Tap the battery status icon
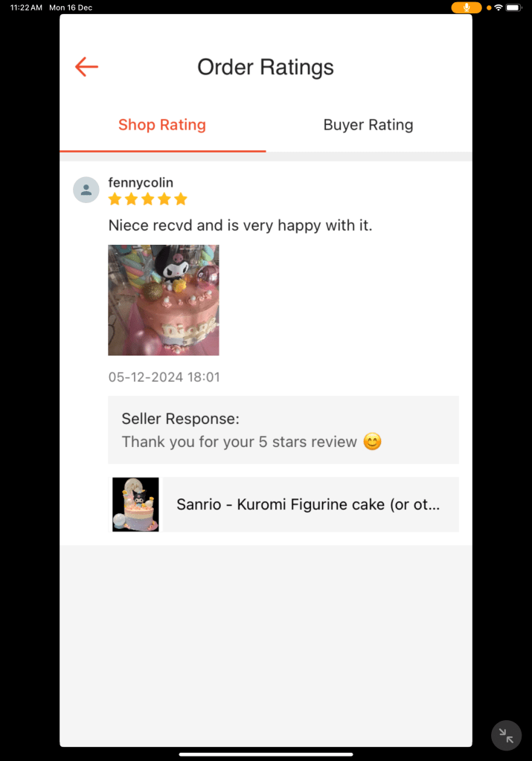Image resolution: width=532 pixels, height=761 pixels. pos(513,7)
